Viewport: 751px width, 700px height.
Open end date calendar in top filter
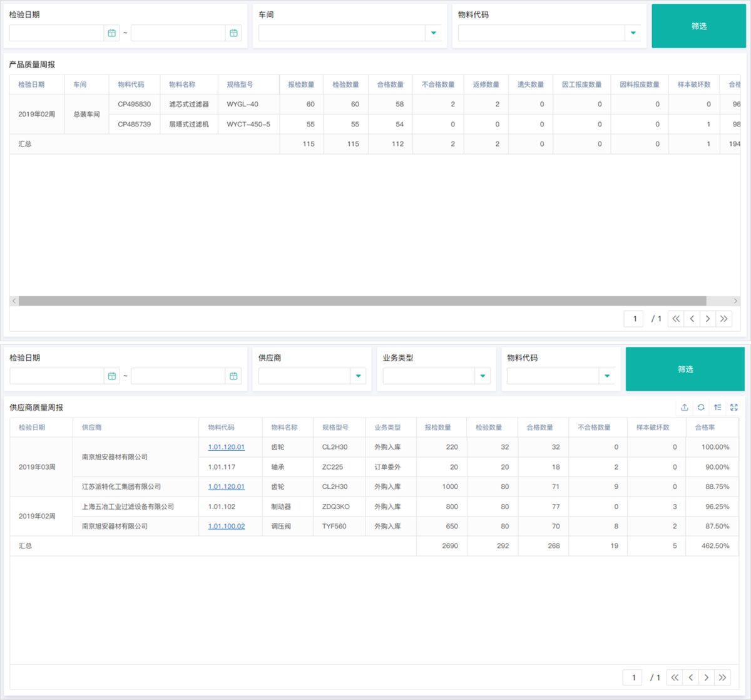233,33
